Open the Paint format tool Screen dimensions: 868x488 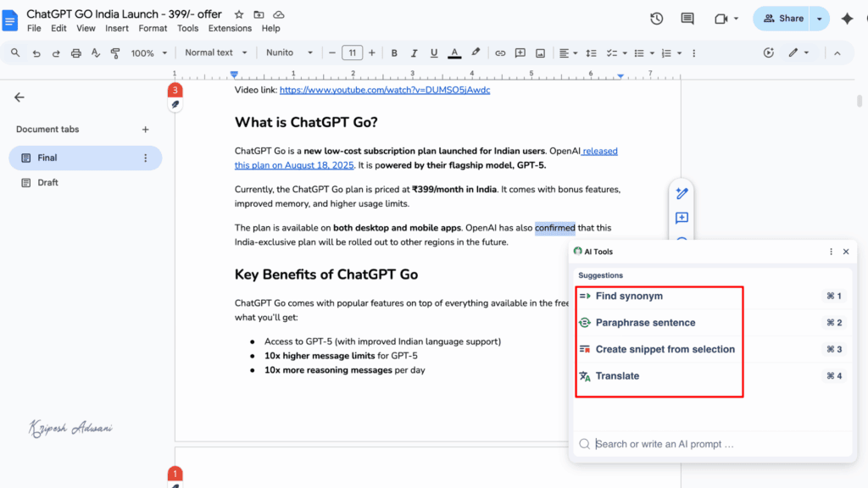[x=114, y=53]
